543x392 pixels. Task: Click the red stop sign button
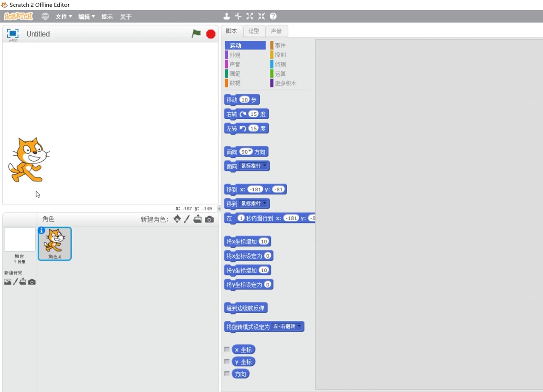211,34
